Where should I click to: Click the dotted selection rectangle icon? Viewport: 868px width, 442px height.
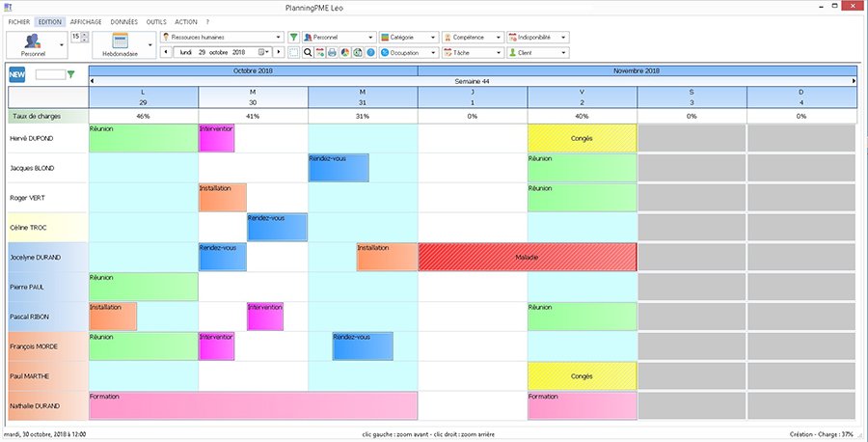[294, 53]
